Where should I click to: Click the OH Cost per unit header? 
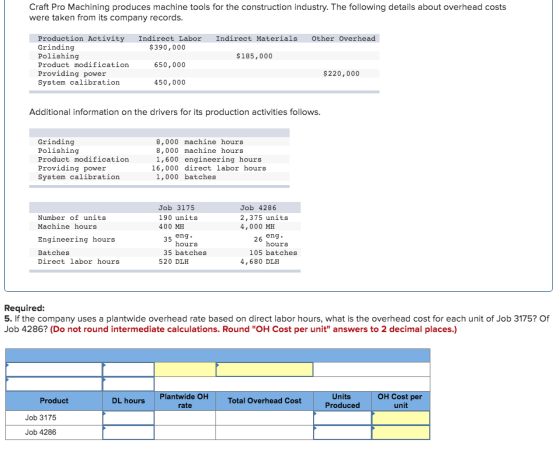[x=401, y=401]
